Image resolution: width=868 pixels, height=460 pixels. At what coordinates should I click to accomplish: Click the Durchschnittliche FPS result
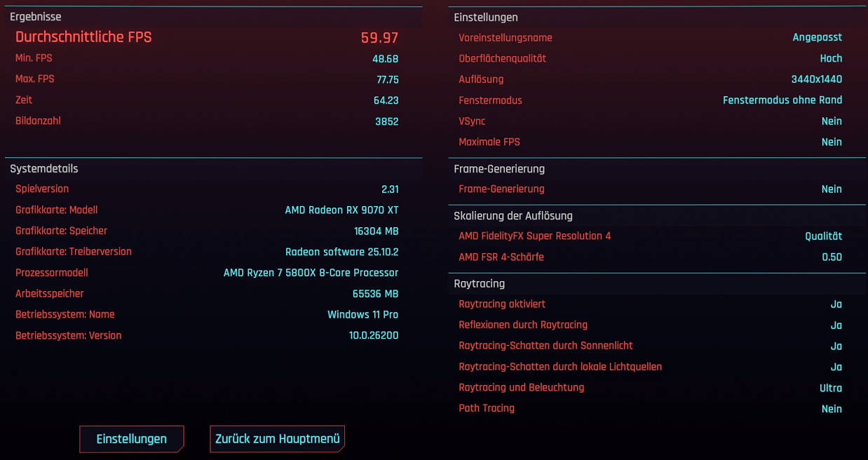click(83, 37)
